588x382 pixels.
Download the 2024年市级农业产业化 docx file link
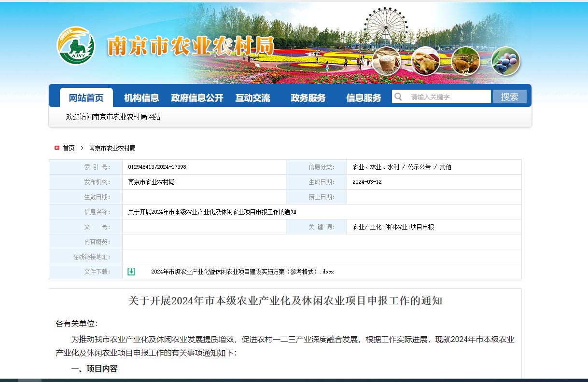coord(242,272)
